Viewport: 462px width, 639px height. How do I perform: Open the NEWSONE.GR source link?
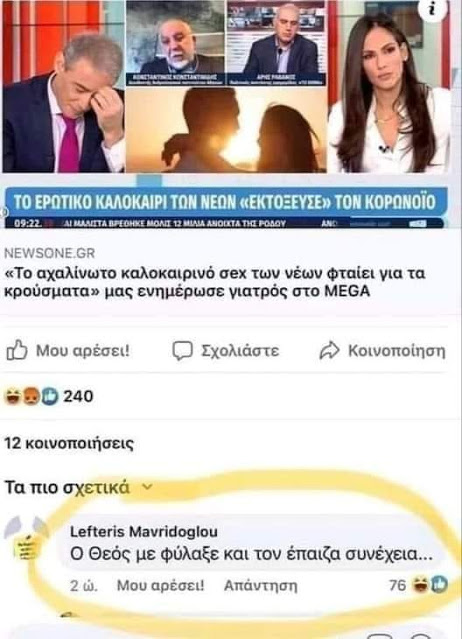coord(49,253)
